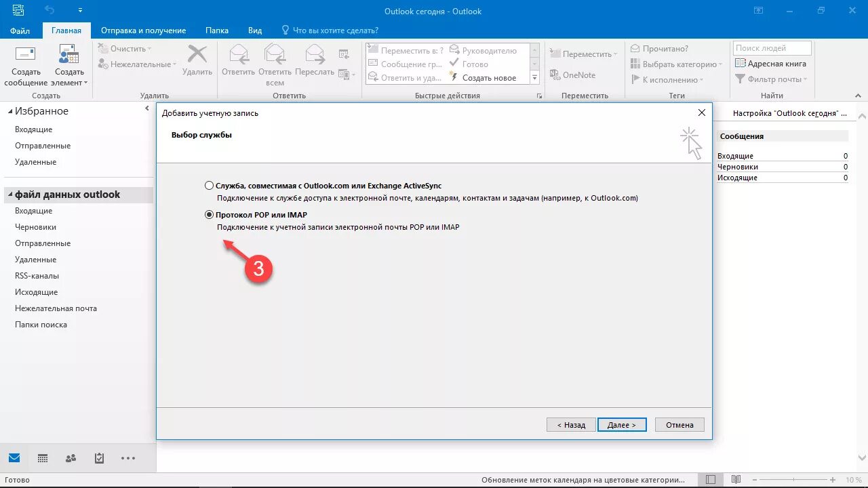Switch to normal view in status bar
This screenshot has height=488, width=868.
[x=710, y=481]
